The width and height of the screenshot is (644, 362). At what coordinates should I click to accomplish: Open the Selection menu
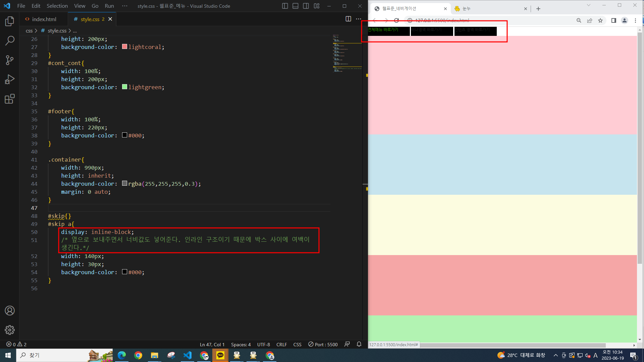click(x=57, y=6)
